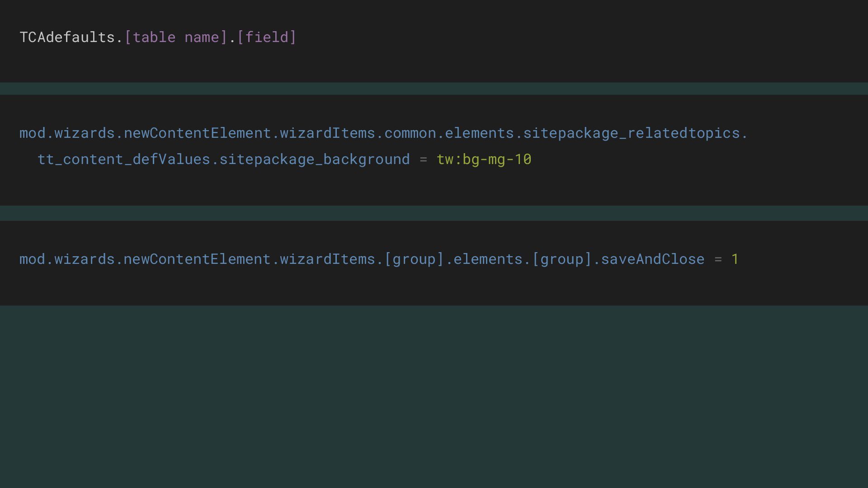Click elements in the second code block

coord(479,133)
